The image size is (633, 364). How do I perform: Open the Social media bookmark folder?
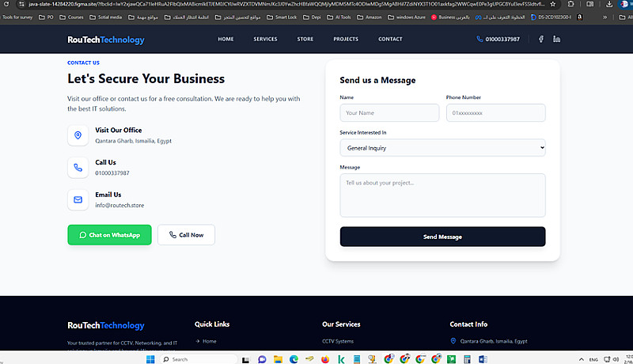[x=105, y=17]
